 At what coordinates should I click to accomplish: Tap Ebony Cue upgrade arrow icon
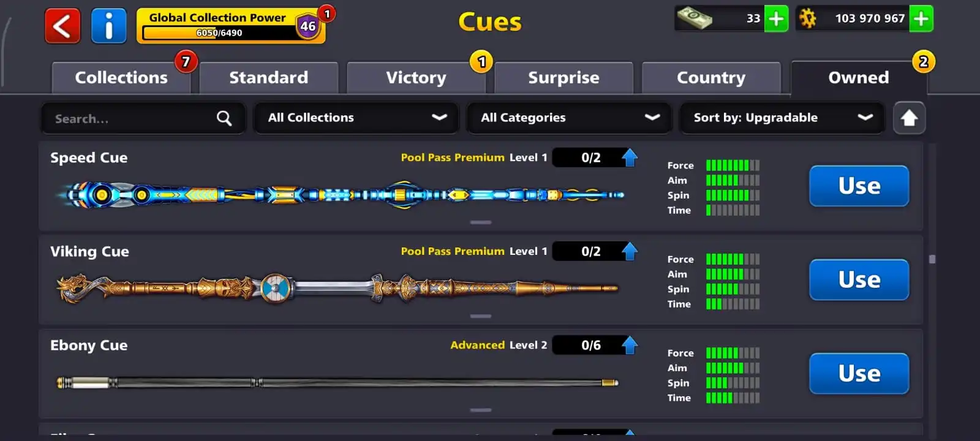[630, 345]
